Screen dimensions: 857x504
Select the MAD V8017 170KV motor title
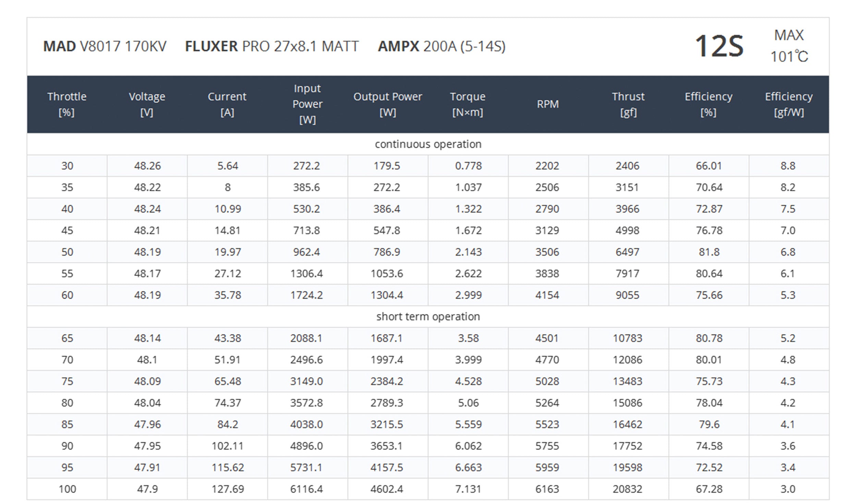coord(105,46)
